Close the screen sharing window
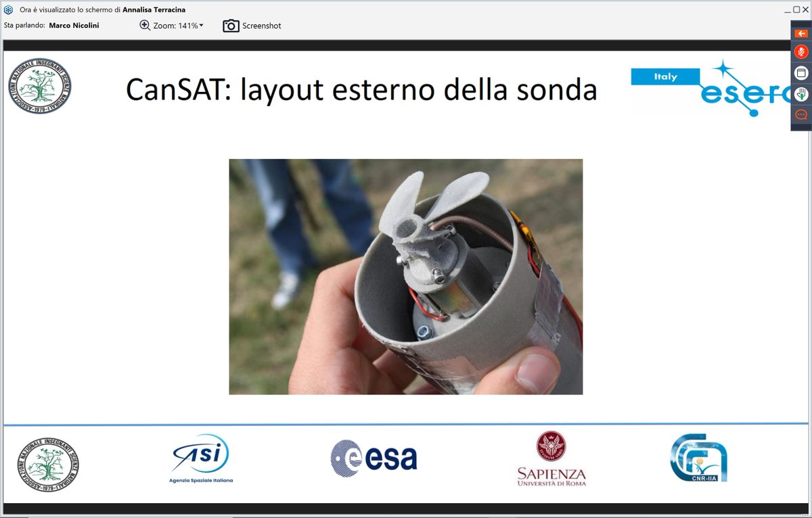This screenshot has width=812, height=518. 805,10
